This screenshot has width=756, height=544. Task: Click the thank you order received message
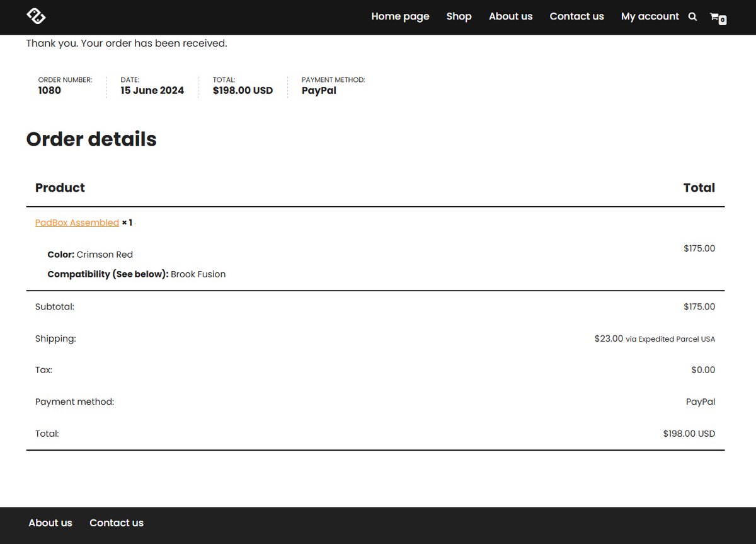coord(127,43)
